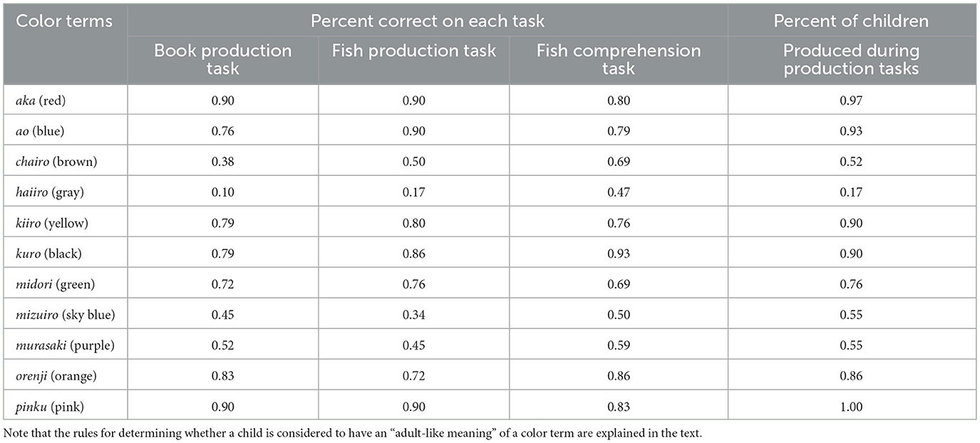Click the Book production task column header

click(x=224, y=60)
